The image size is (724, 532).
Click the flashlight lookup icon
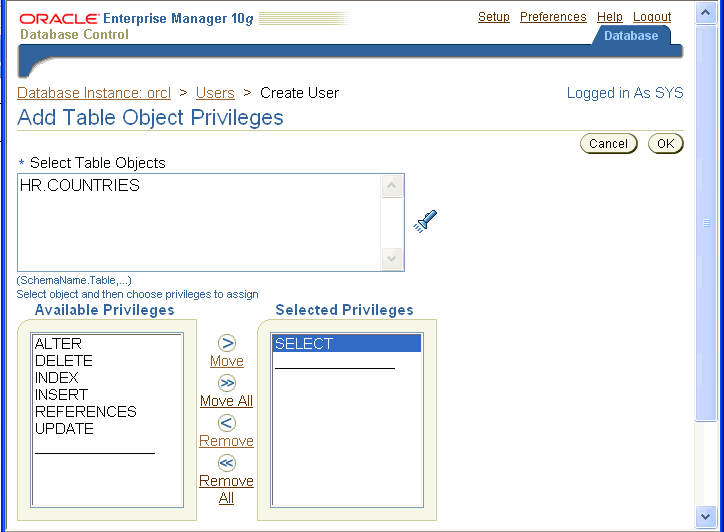[426, 221]
